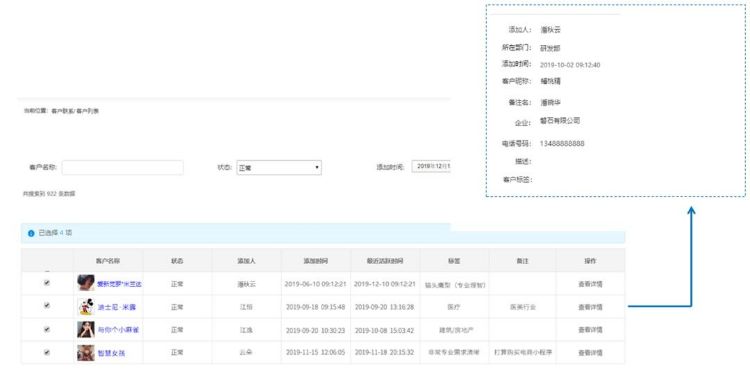Click phone number 13488888888 in detail panel
Viewport: 750px width, 375px height.
click(x=562, y=143)
